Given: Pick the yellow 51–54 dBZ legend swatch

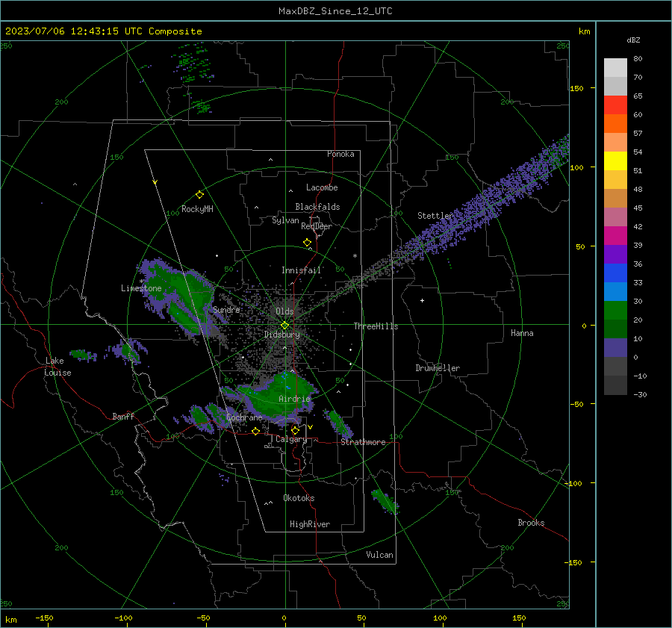Looking at the screenshot, I should pos(615,161).
